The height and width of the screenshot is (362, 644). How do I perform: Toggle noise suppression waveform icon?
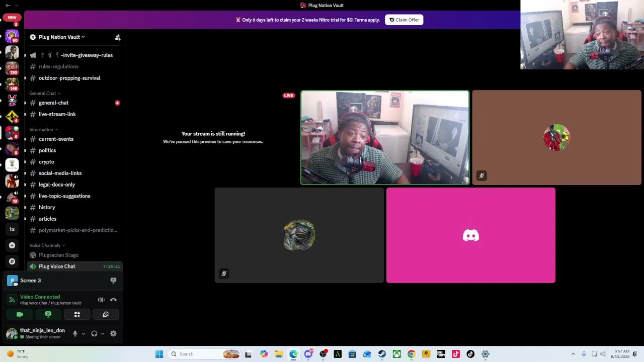click(x=101, y=300)
